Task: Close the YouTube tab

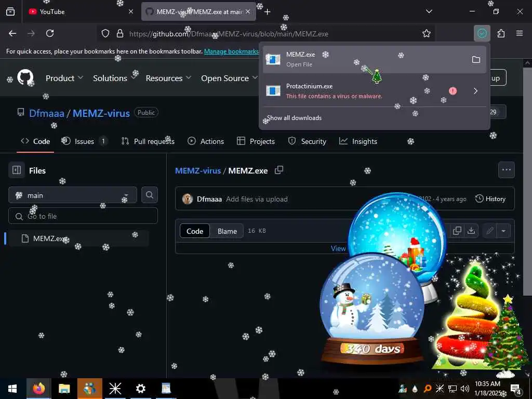Action: coord(131,11)
